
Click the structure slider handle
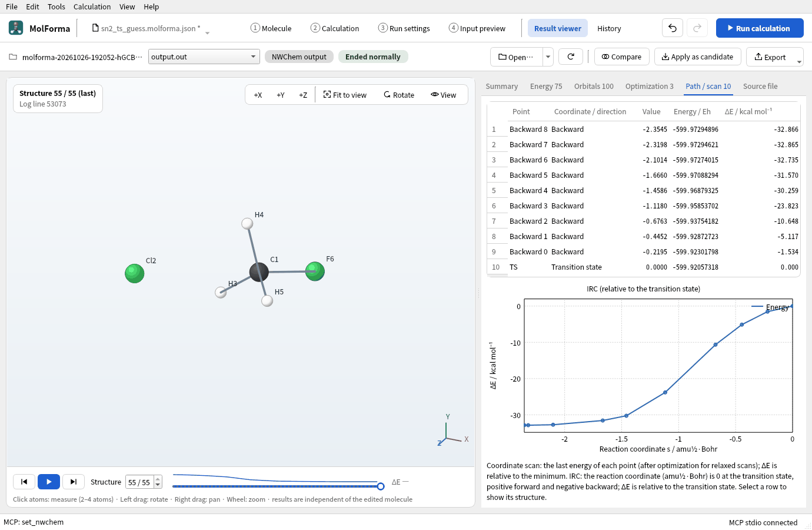(381, 486)
